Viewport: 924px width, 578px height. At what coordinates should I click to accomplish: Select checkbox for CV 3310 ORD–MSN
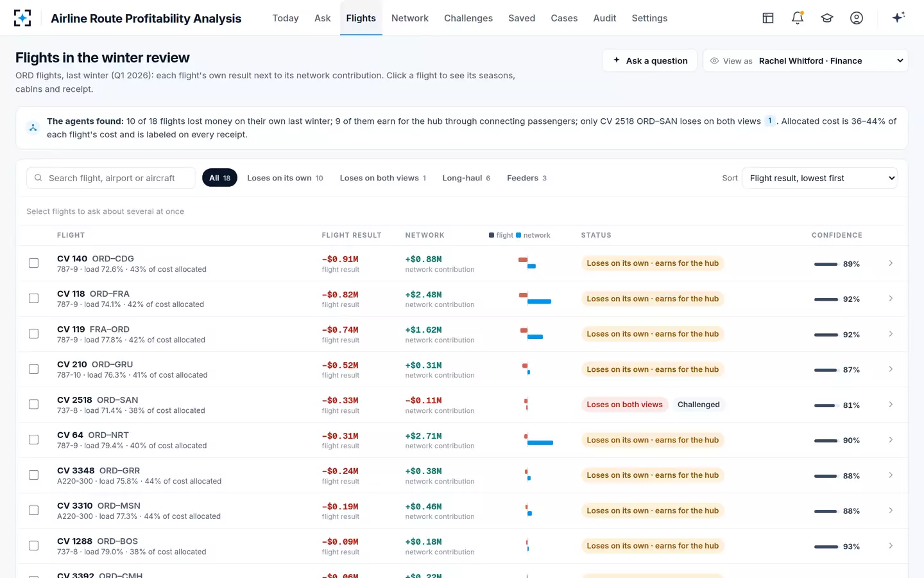click(34, 511)
